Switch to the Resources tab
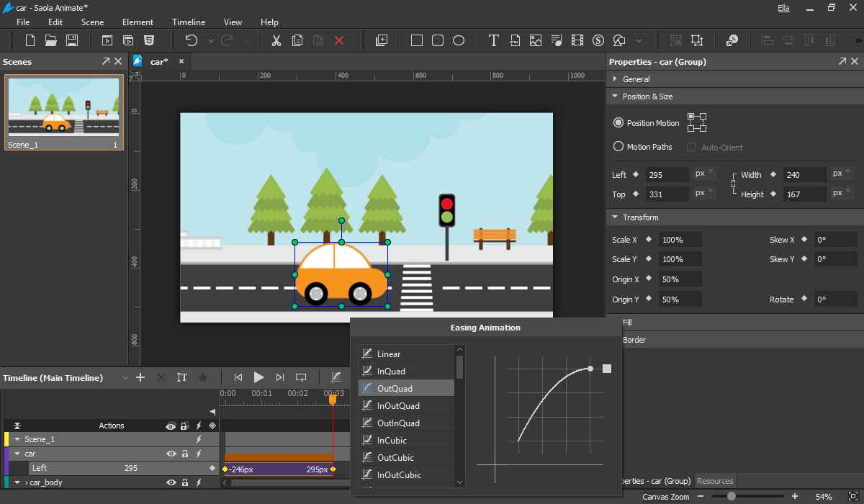Image resolution: width=864 pixels, height=504 pixels. [x=715, y=481]
